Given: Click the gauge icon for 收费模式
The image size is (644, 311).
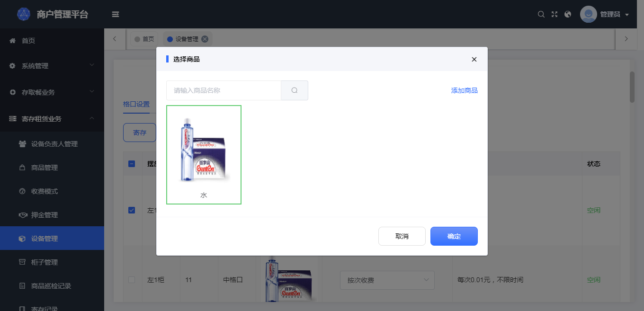Looking at the screenshot, I should tap(22, 191).
